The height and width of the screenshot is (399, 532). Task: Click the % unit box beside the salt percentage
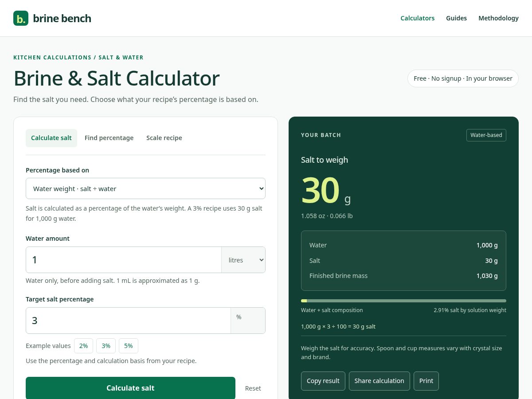(248, 321)
